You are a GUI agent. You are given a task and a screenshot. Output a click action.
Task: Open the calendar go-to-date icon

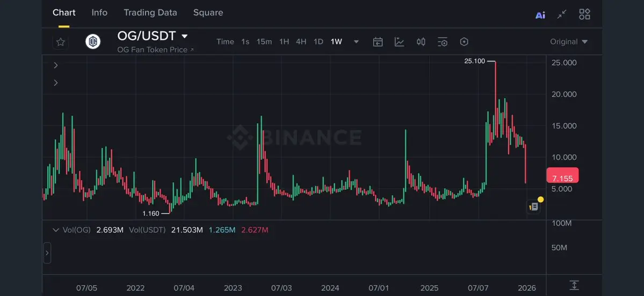click(x=378, y=42)
